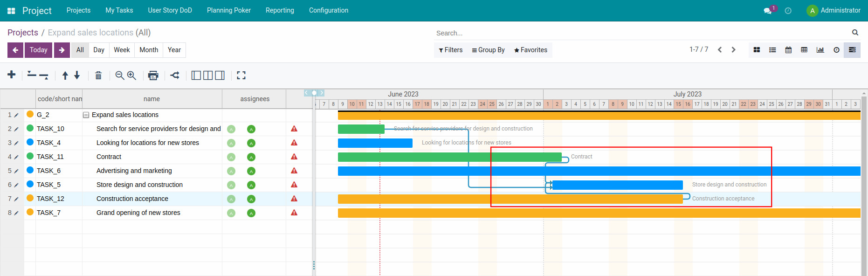The image size is (868, 276).
Task: Click the Projects breadcrumb link
Action: tap(23, 33)
